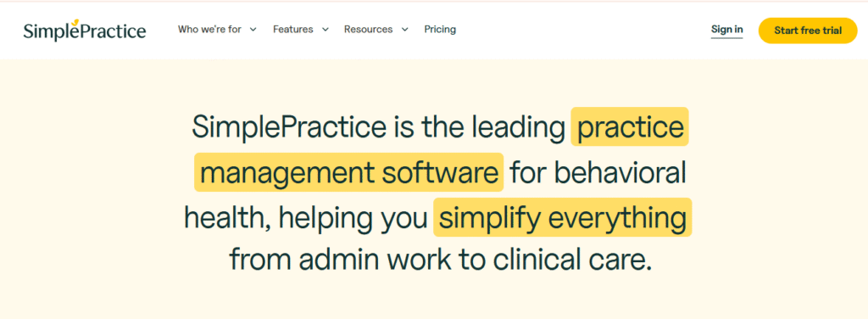Open the Who we're for menu
This screenshot has width=868, height=319.
[x=209, y=30]
